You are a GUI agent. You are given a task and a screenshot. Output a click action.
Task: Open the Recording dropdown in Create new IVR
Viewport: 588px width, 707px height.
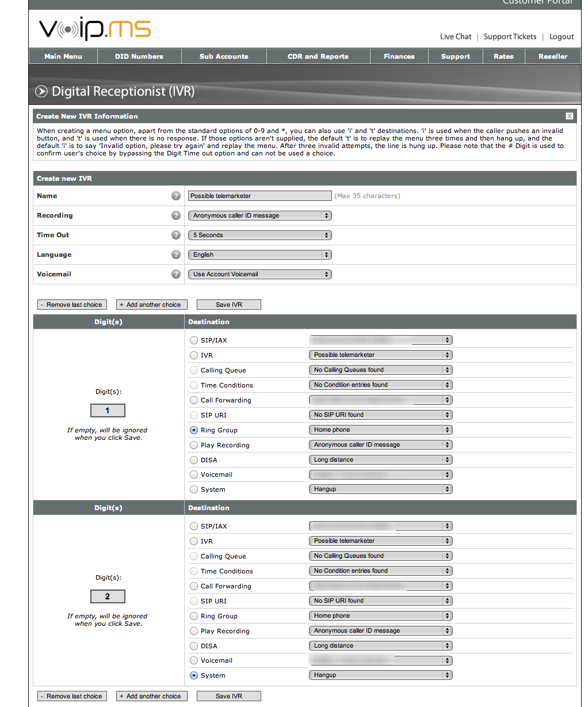click(260, 215)
